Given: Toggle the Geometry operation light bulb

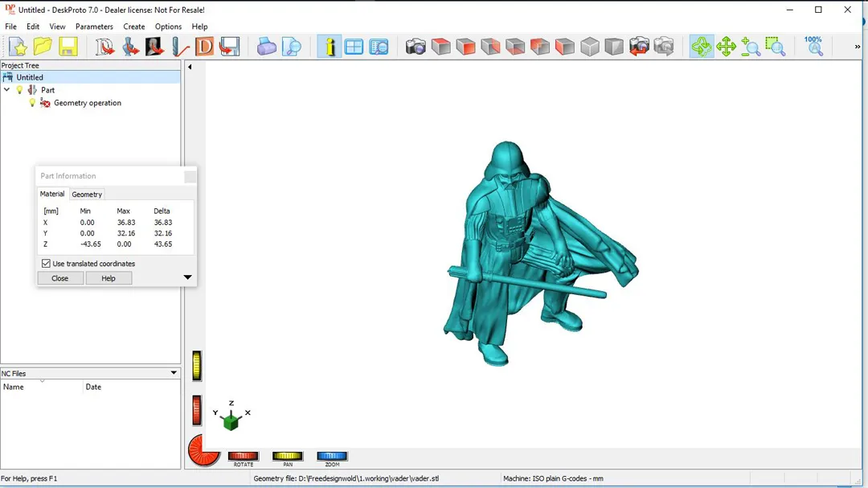Looking at the screenshot, I should click(32, 103).
